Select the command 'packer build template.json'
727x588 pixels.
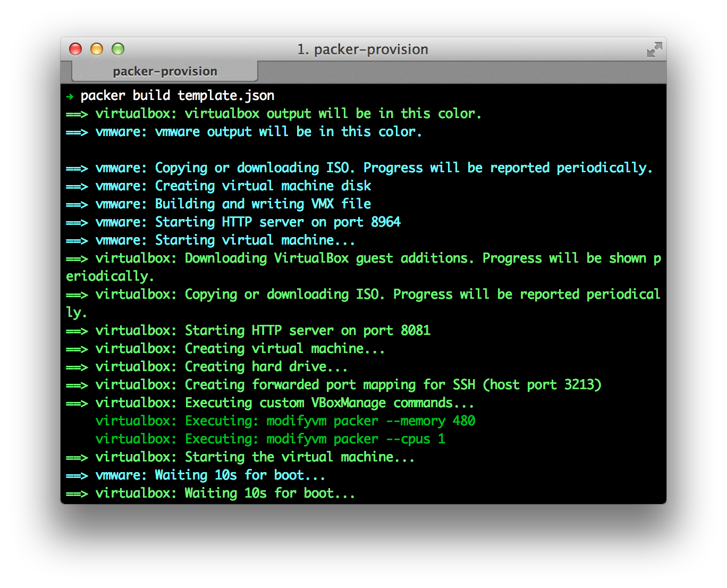click(x=177, y=95)
